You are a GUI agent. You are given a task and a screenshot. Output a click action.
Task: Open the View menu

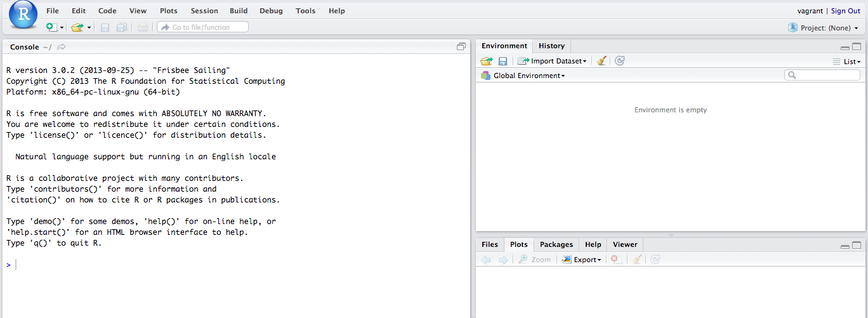coord(138,11)
